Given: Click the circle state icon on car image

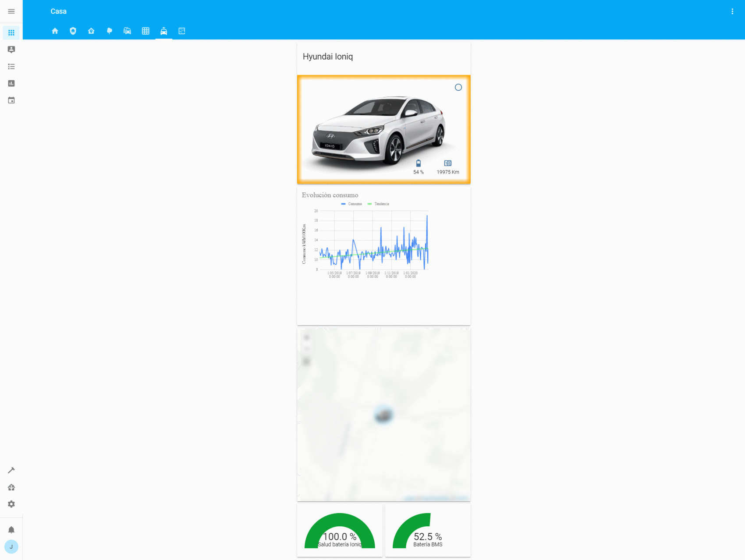Looking at the screenshot, I should (458, 87).
